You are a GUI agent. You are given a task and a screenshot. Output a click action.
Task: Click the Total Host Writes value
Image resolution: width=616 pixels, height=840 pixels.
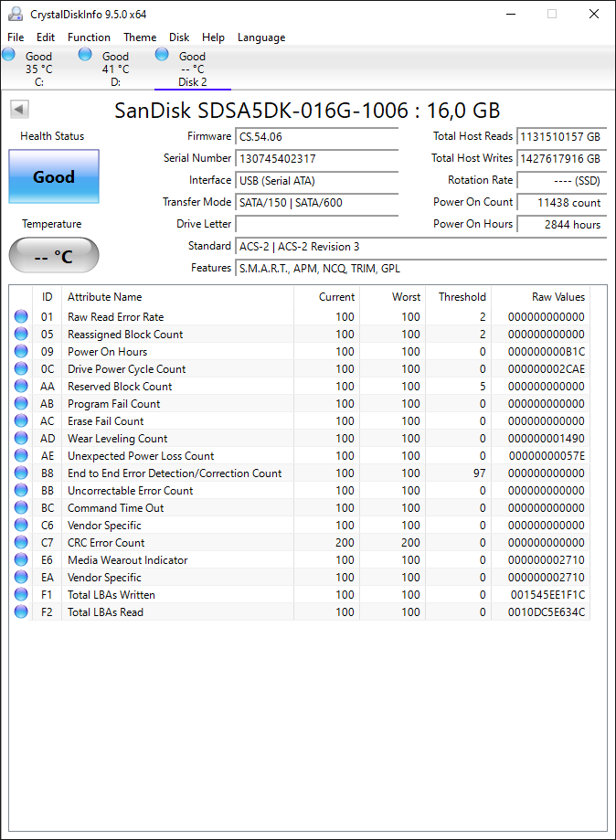point(562,158)
